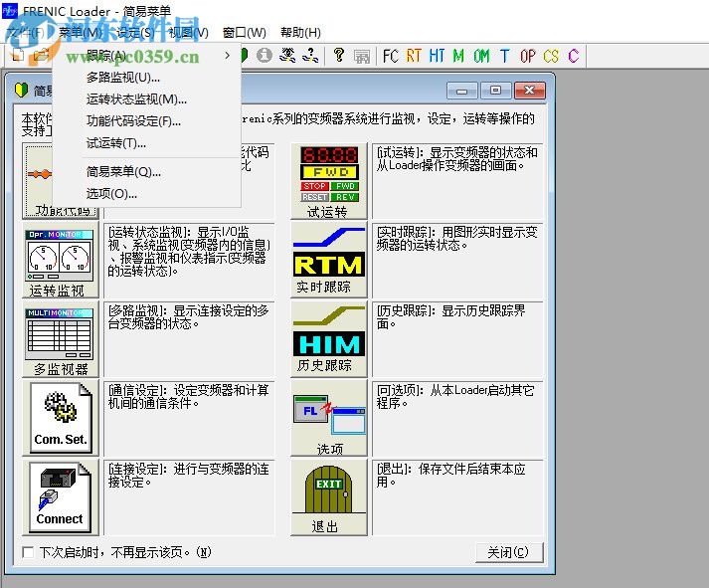Open 运转监视 operation monitor icon
The image size is (709, 588).
tap(60, 260)
